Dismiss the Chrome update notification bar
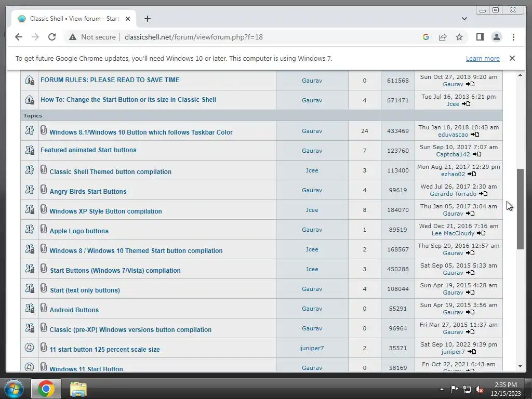The height and width of the screenshot is (399, 532). 512,58
